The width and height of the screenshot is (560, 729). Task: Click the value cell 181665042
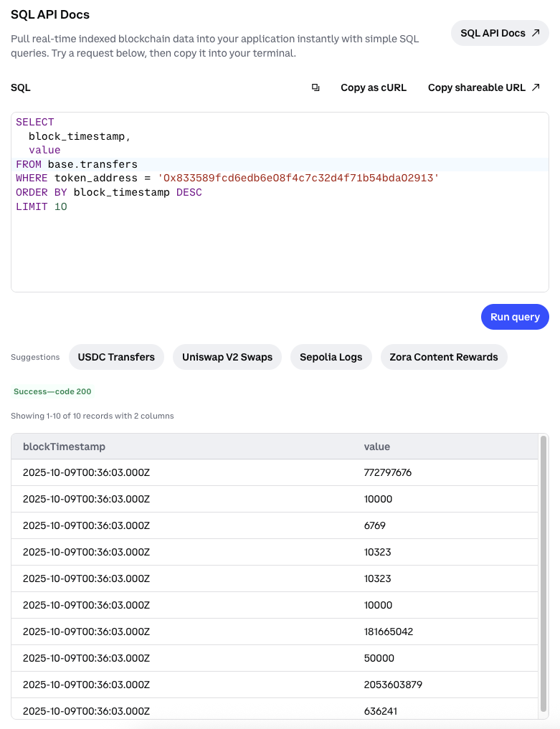pyautogui.click(x=389, y=632)
